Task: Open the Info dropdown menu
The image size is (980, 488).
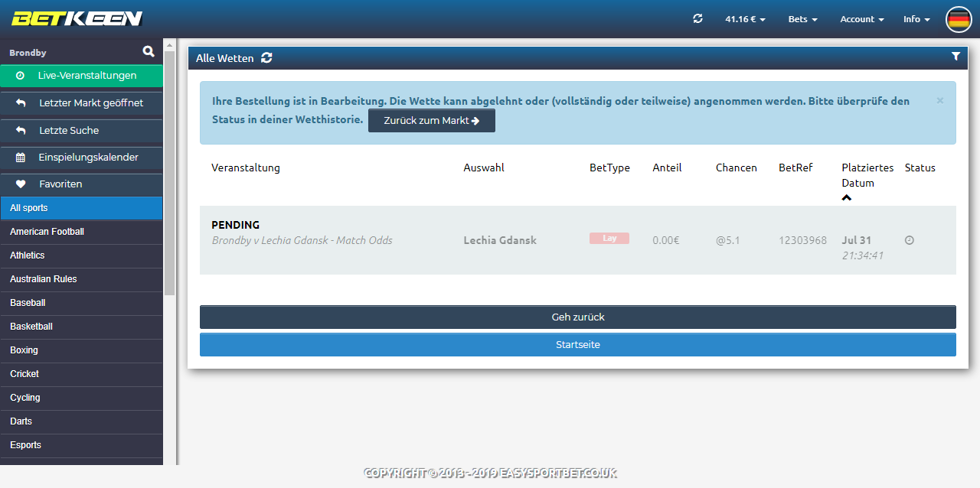Action: [x=916, y=19]
